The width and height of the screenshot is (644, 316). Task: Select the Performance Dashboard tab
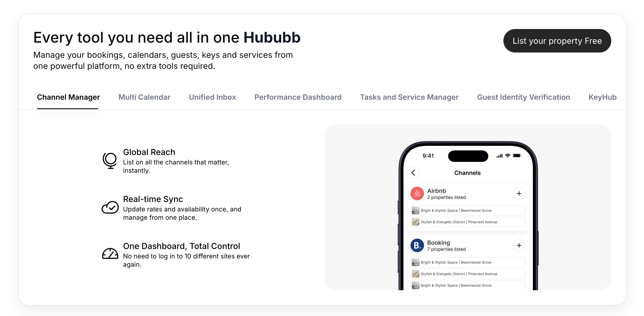(x=298, y=97)
